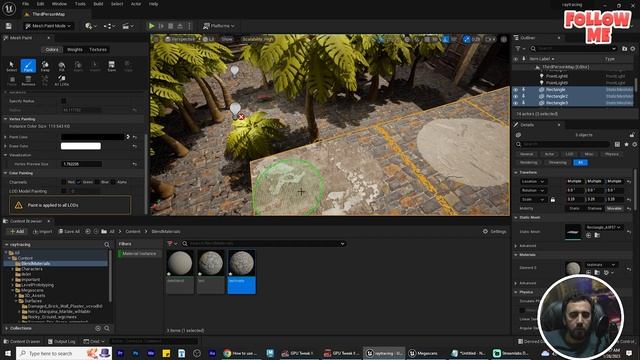Image resolution: width=640 pixels, height=360 pixels.
Task: Open the Add content toolbar dropdown
Action: [x=91, y=26]
